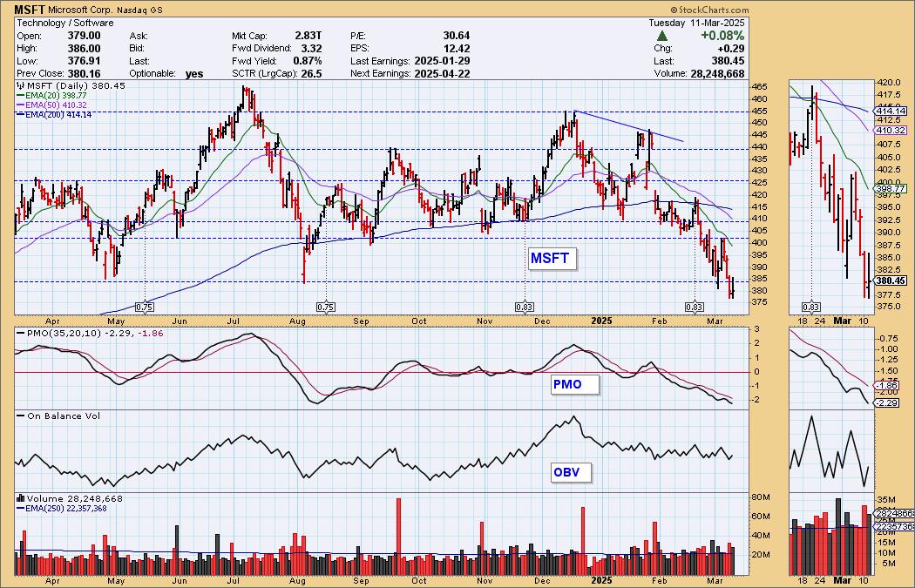Click the header Volume value 28,248,668
Screen dimensions: 915x588
pos(716,73)
